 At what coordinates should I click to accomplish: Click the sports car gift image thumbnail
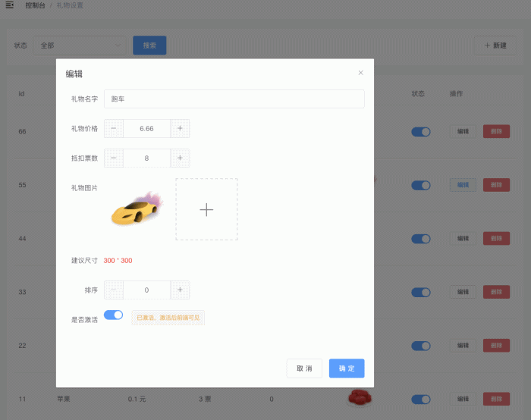coord(137,208)
